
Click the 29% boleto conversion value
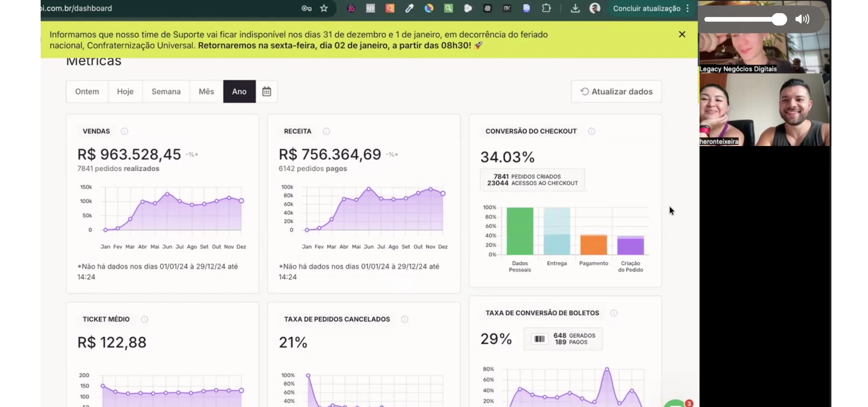pyautogui.click(x=496, y=339)
